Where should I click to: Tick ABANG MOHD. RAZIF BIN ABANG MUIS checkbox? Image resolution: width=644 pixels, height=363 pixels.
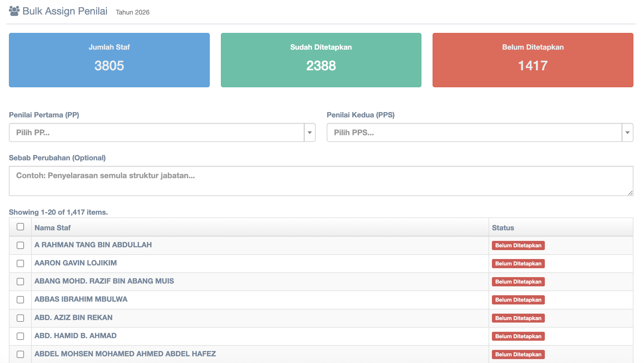click(20, 282)
